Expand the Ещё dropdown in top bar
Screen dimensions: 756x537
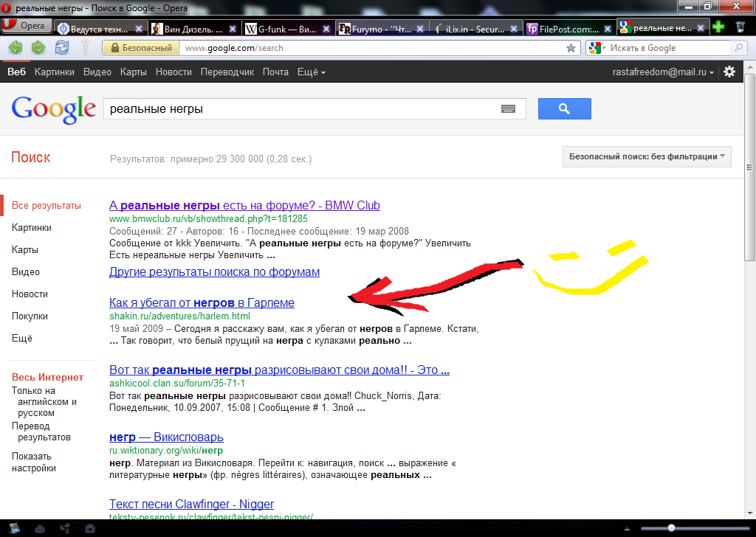pos(312,72)
